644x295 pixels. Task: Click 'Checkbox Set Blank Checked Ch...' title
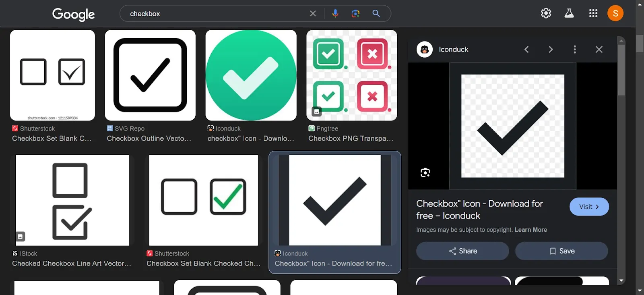click(203, 263)
